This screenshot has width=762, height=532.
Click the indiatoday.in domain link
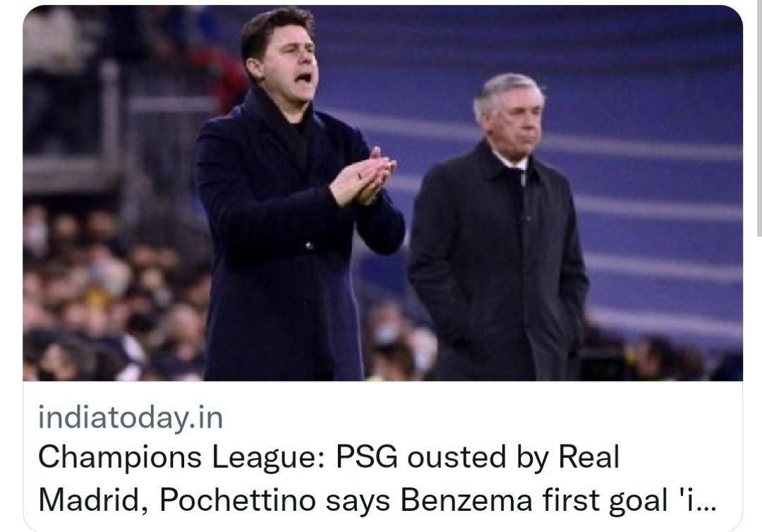131,418
